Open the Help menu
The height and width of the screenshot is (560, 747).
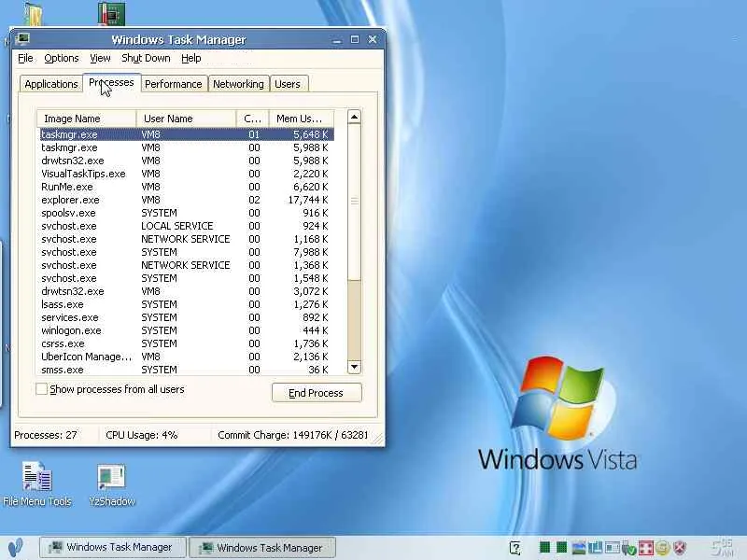coord(191,58)
